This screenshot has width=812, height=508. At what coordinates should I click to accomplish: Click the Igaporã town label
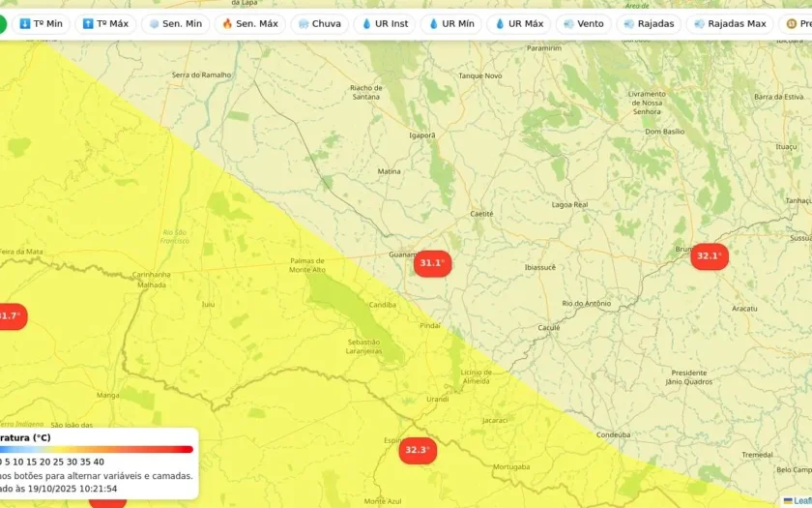pos(422,135)
